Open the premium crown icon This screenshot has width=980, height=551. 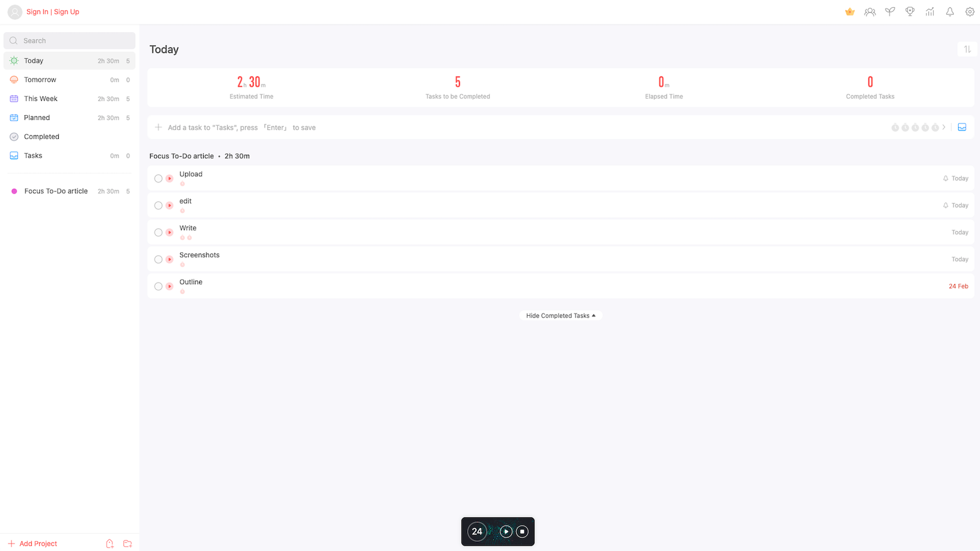tap(850, 12)
